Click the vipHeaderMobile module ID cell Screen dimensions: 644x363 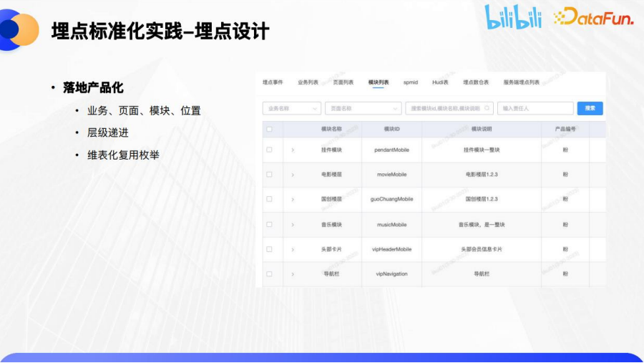pyautogui.click(x=392, y=249)
